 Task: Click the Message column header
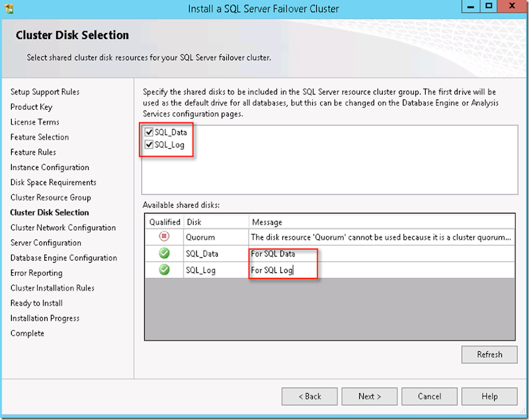click(382, 222)
